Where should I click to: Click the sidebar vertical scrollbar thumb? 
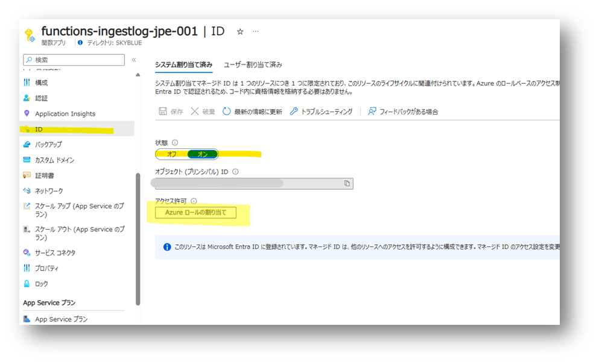[x=138, y=239]
